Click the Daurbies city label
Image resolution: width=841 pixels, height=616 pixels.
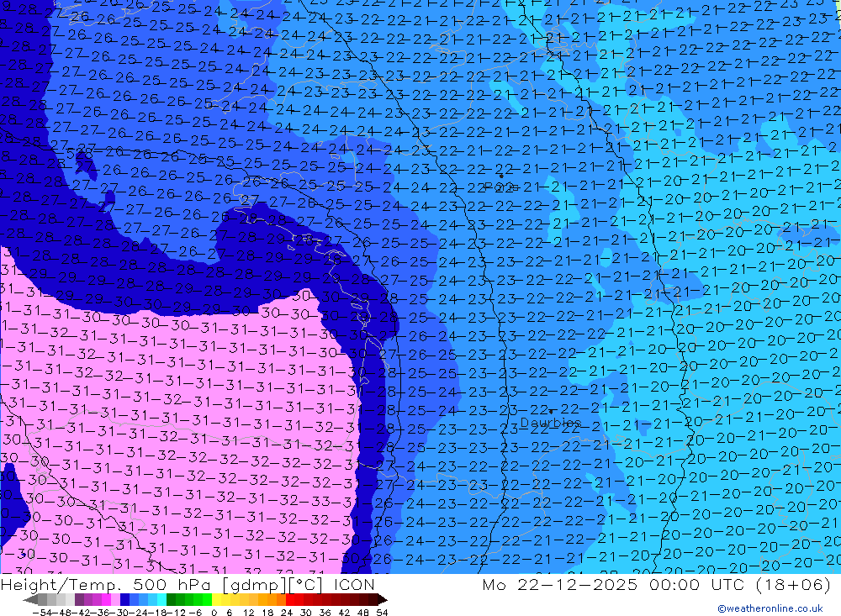click(x=551, y=423)
